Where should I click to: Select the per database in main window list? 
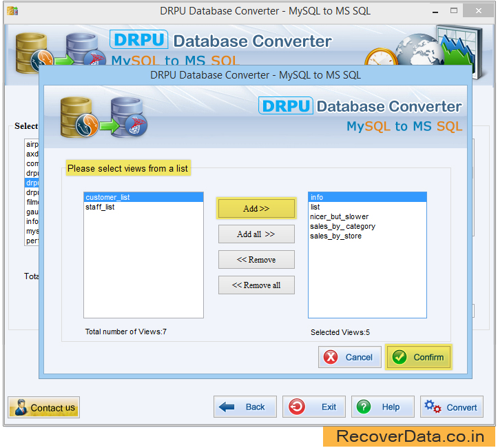pyautogui.click(x=32, y=241)
